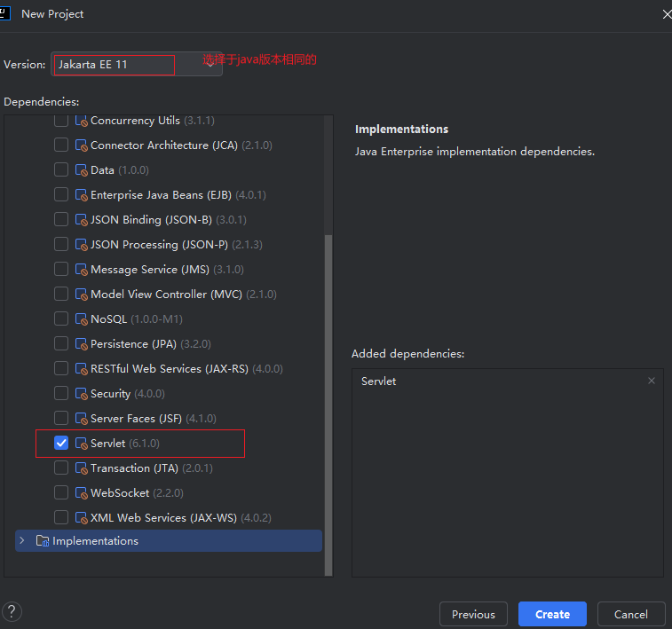The height and width of the screenshot is (629, 672).
Task: Click the dependencies list scrollbar
Action: (328, 405)
